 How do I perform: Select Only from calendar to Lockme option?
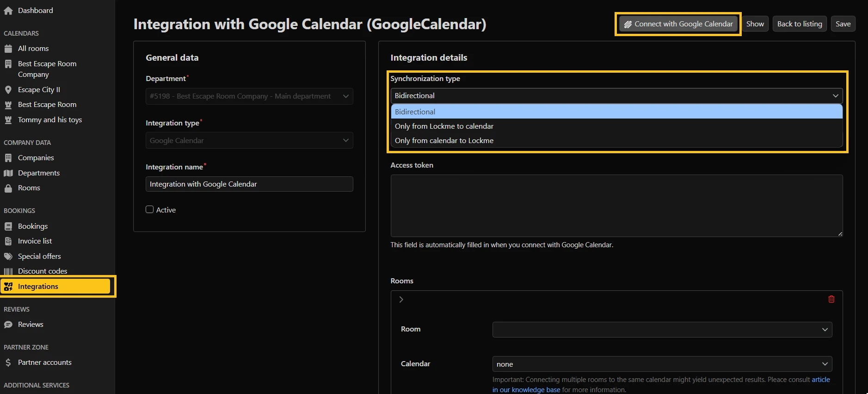(x=444, y=141)
